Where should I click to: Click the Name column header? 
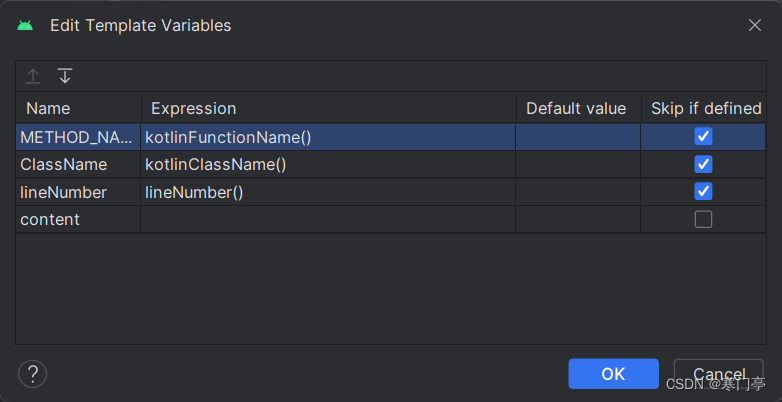48,108
